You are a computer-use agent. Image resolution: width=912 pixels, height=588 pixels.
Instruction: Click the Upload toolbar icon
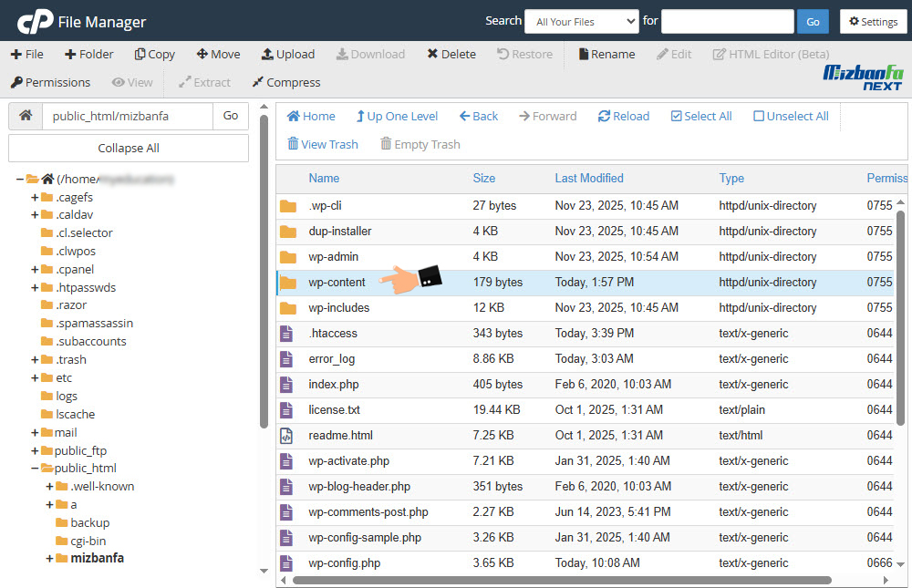267,54
